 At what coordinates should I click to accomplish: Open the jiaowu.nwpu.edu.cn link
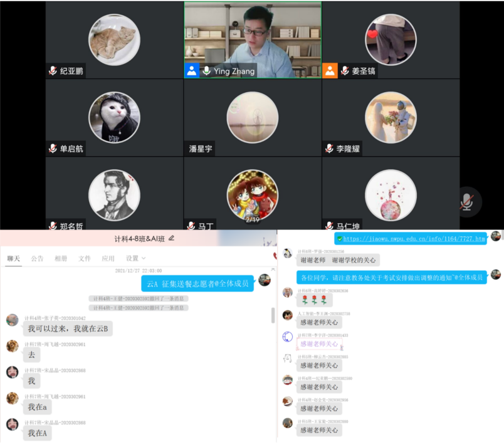(x=414, y=239)
